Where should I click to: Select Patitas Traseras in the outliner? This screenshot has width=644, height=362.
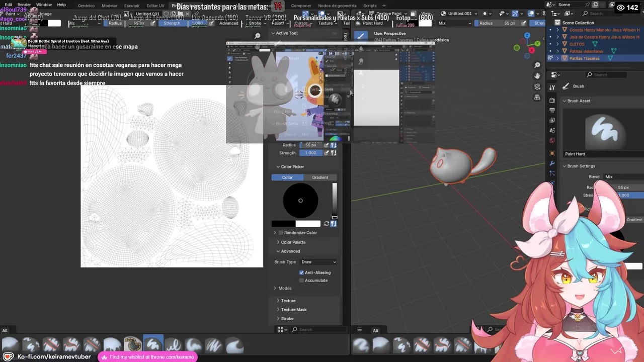click(x=584, y=58)
